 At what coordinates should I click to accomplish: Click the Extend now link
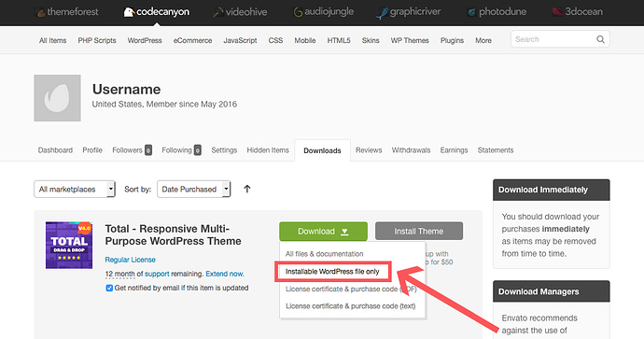click(x=225, y=274)
